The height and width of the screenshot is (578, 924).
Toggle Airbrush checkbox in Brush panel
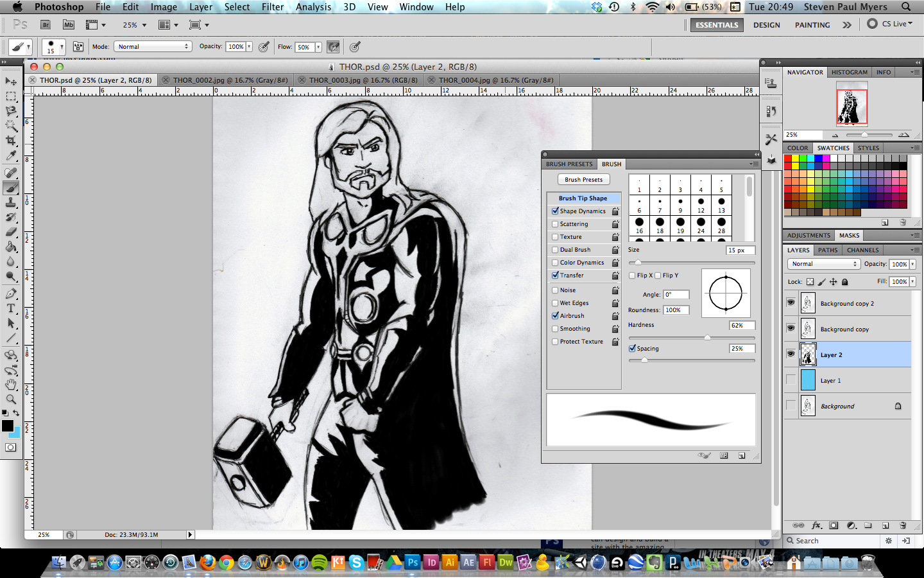pyautogui.click(x=555, y=315)
